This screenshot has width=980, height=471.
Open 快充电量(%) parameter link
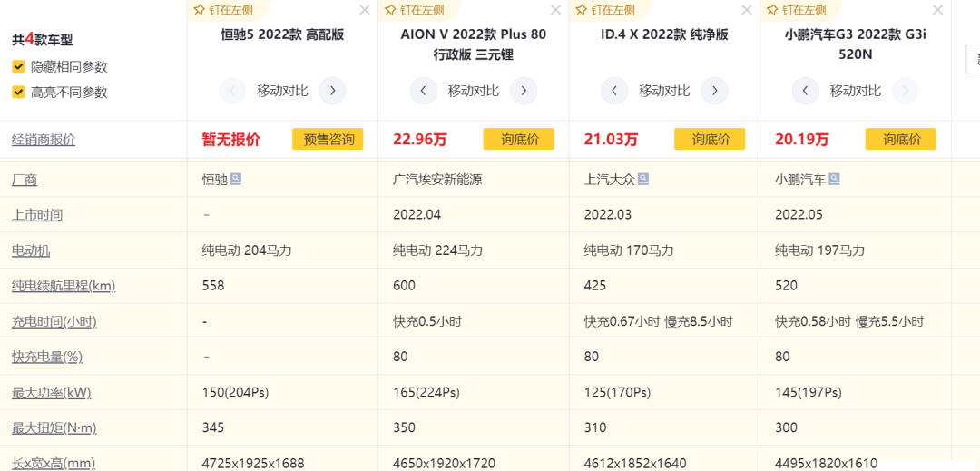pos(47,358)
